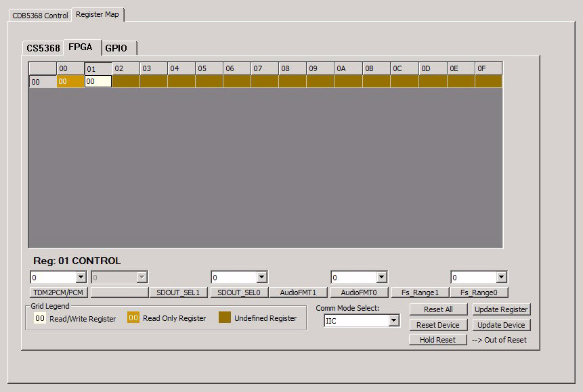
Task: Open the Comm Mode Select combo box
Action: [393, 321]
